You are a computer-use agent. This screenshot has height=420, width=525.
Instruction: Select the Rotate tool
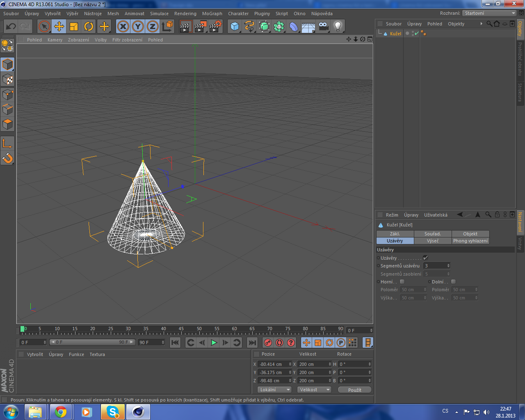(89, 27)
